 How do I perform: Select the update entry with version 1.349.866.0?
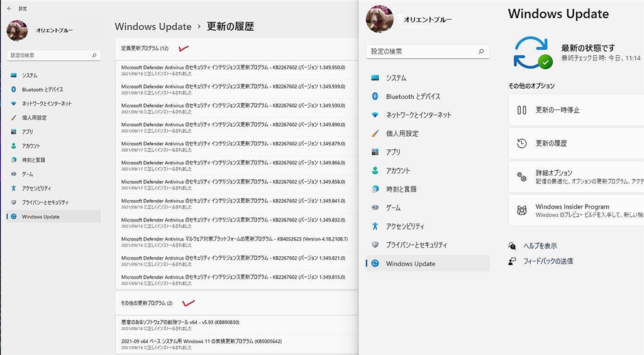click(236, 166)
